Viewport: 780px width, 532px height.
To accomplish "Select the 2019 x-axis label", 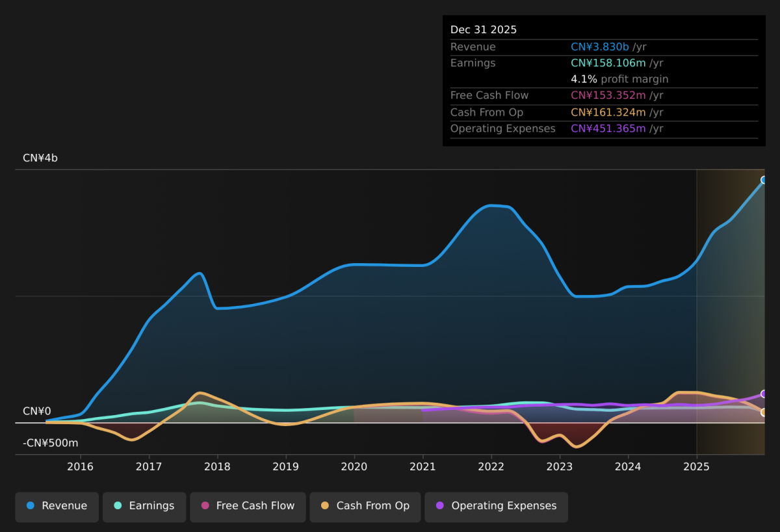I will pos(285,466).
